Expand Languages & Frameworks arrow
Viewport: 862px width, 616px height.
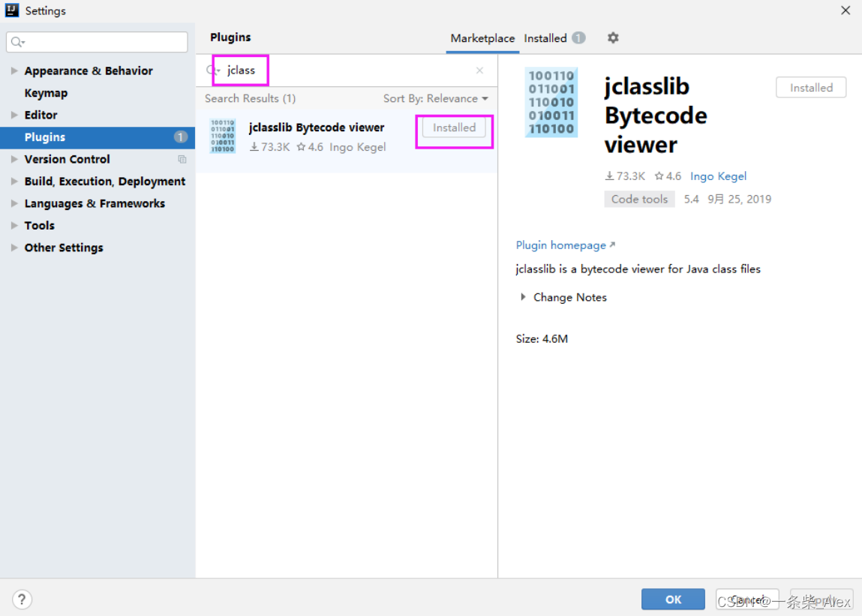click(x=14, y=203)
